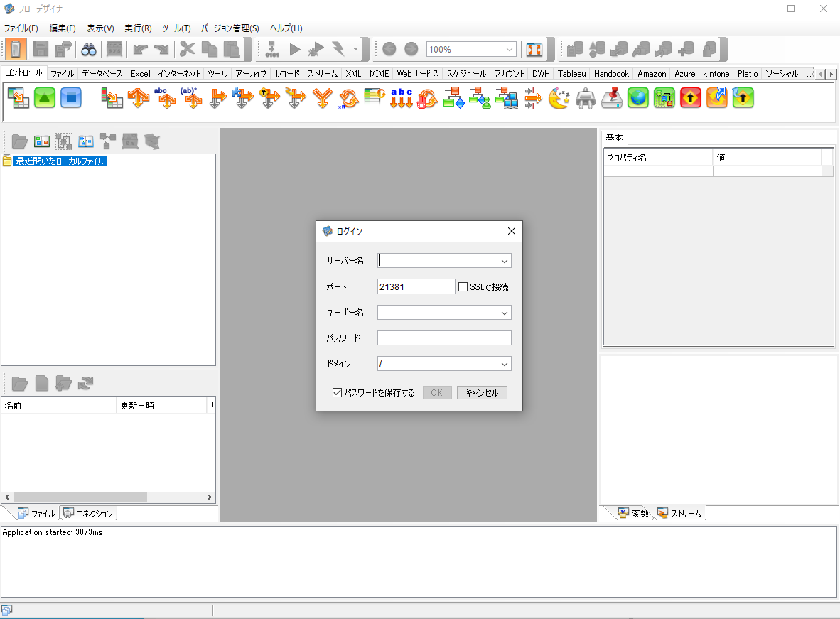Select the sleeping moon component icon
Screen dimensions: 840x619
click(559, 98)
